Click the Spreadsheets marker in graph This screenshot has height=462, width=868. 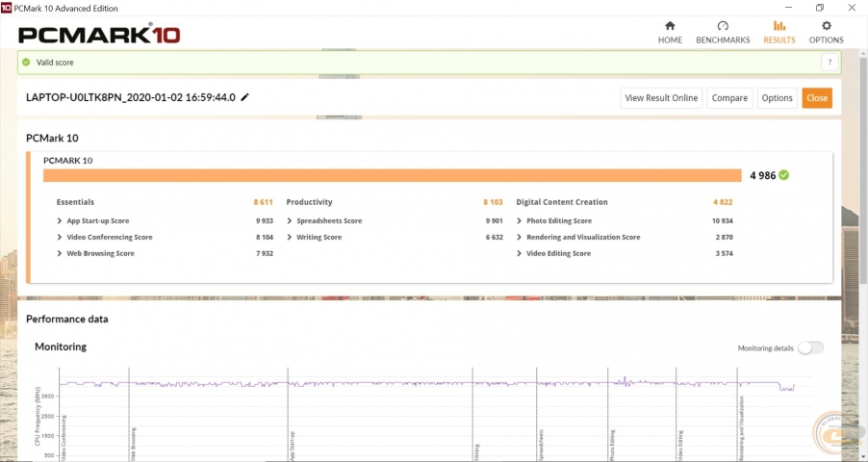[x=541, y=445]
